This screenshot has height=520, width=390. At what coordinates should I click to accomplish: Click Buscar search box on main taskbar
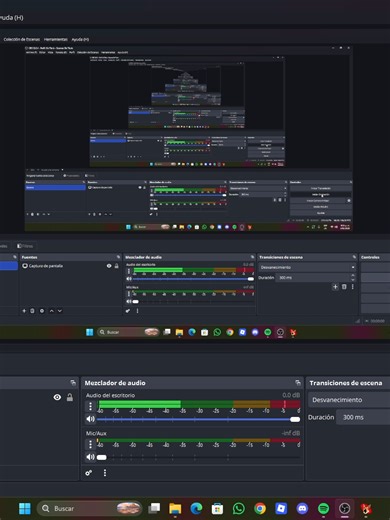[89, 508]
